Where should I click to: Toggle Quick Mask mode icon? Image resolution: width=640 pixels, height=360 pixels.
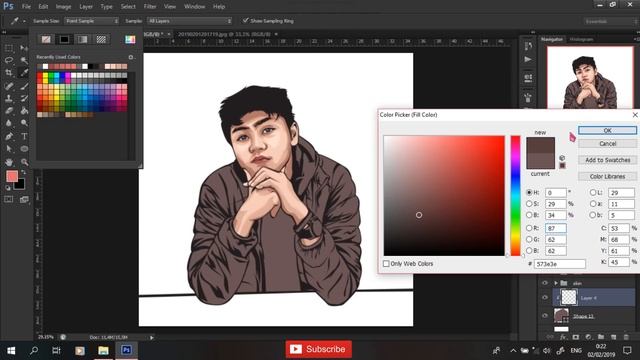(9, 199)
